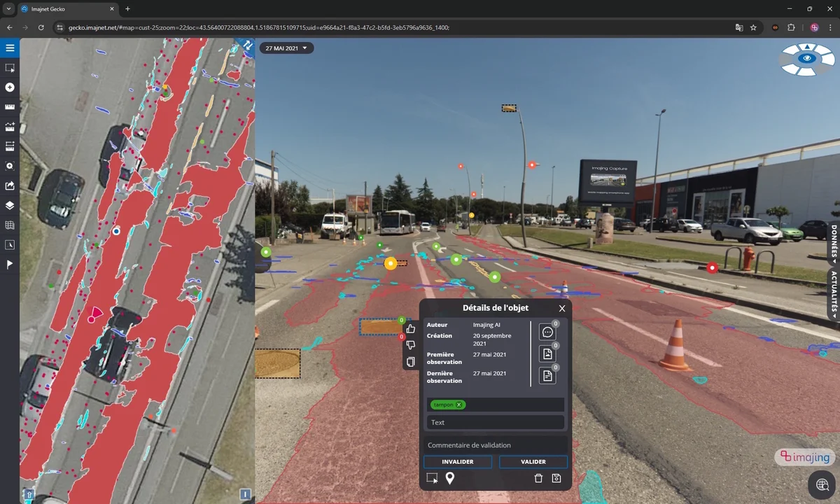Open a new browser tab

pyautogui.click(x=127, y=9)
